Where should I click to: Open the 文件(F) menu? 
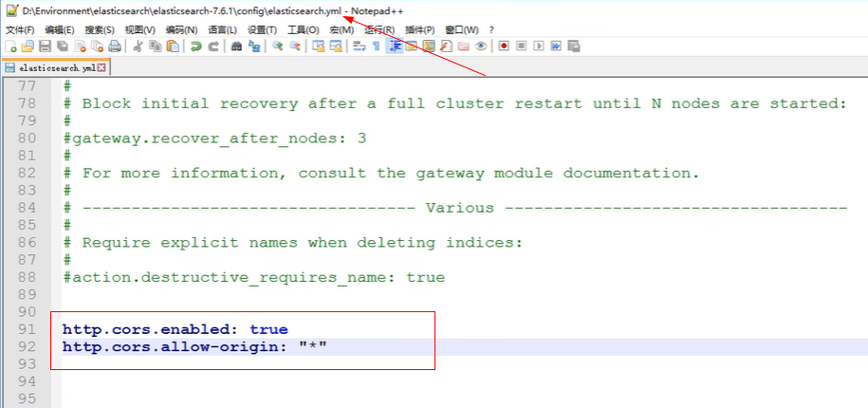[20, 30]
